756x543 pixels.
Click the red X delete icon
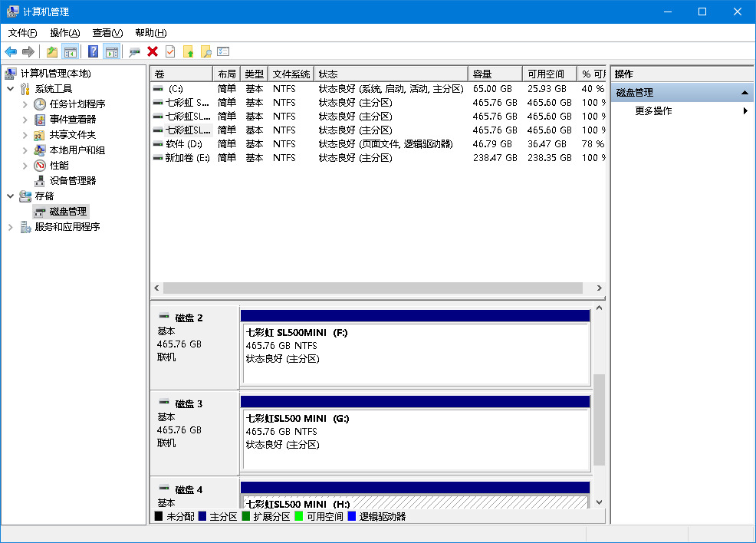pos(153,51)
